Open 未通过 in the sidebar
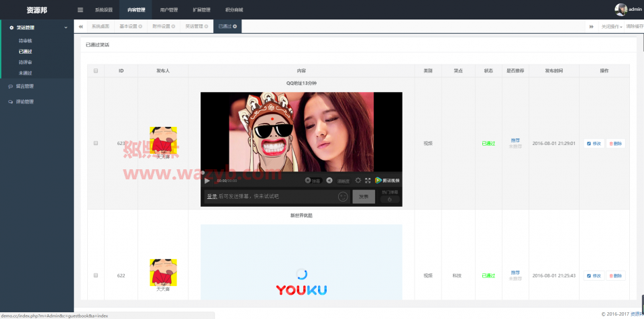The width and height of the screenshot is (644, 319). (25, 73)
